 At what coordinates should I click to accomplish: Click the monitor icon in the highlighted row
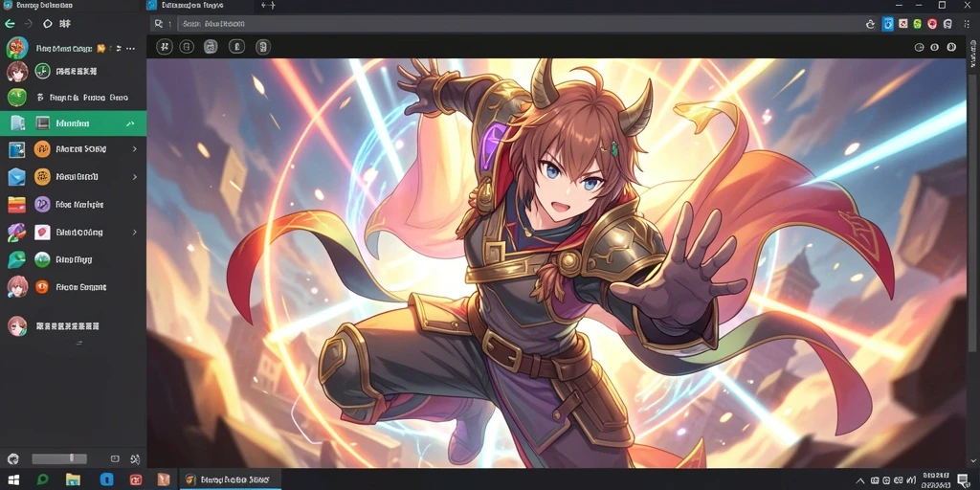[42, 123]
